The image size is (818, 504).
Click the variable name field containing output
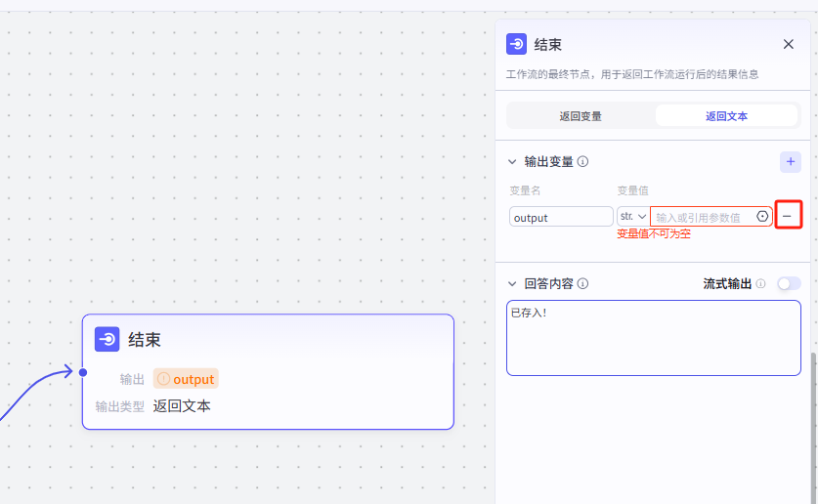pos(561,217)
